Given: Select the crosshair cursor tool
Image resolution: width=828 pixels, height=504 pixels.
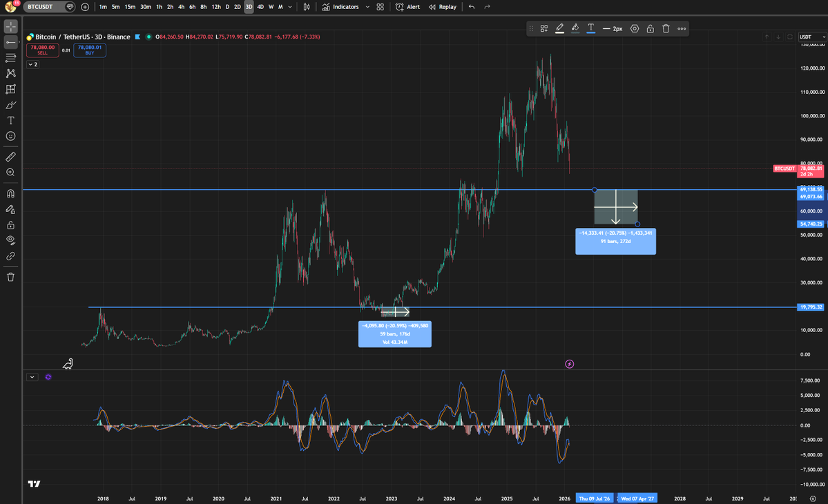Looking at the screenshot, I should click(x=10, y=26).
